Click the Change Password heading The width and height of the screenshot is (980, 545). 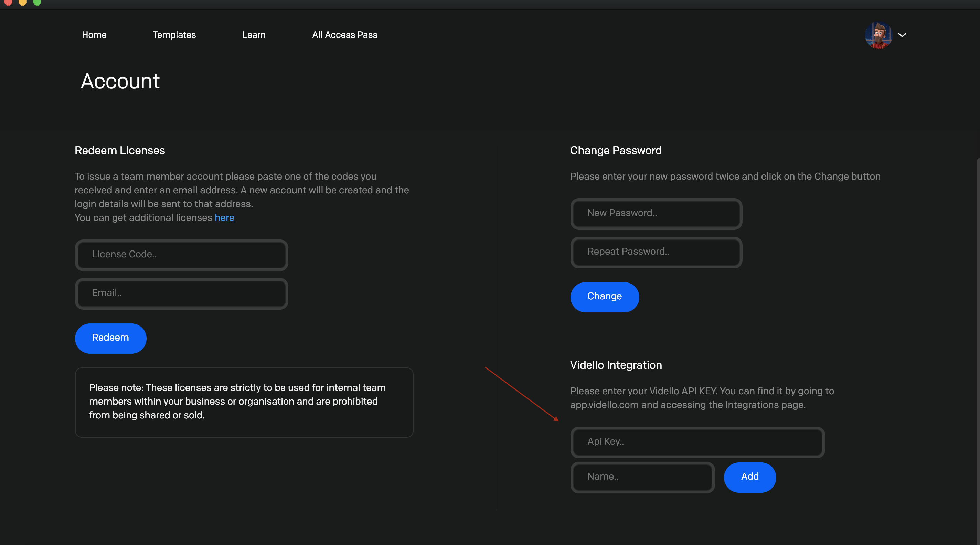click(616, 150)
